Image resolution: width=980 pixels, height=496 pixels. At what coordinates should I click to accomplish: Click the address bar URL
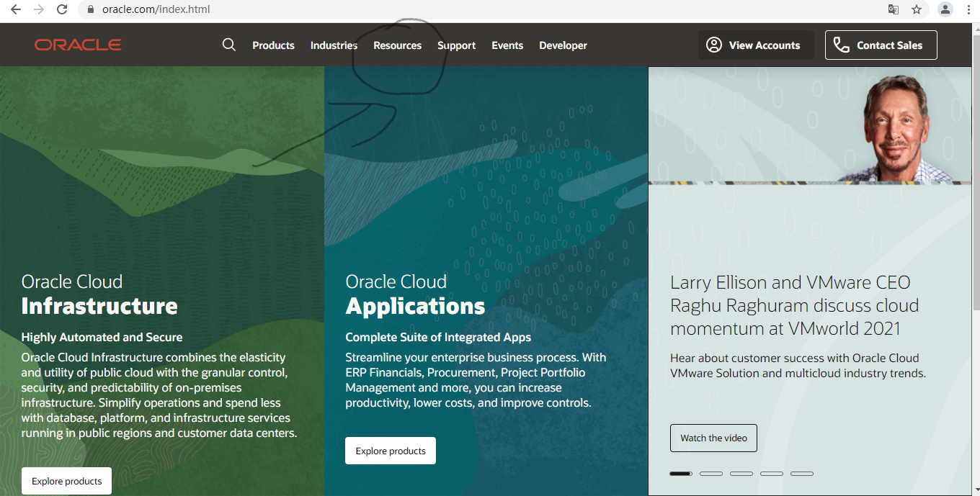[156, 10]
